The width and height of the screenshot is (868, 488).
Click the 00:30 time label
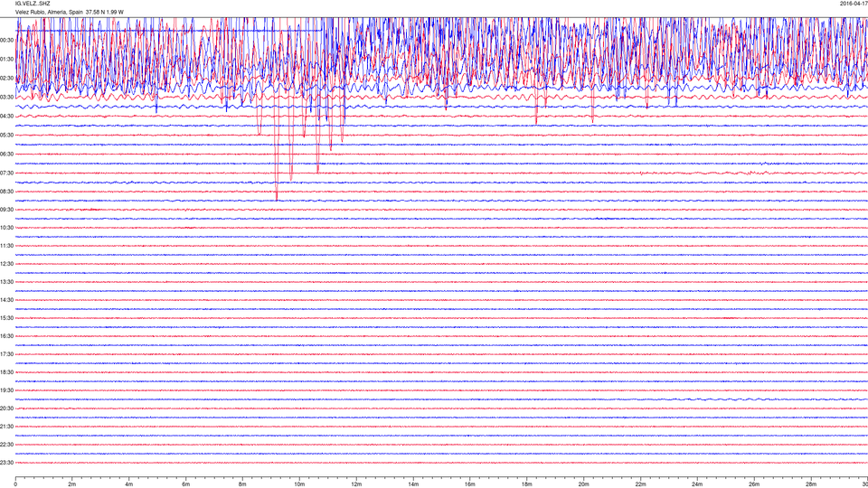tap(6, 41)
